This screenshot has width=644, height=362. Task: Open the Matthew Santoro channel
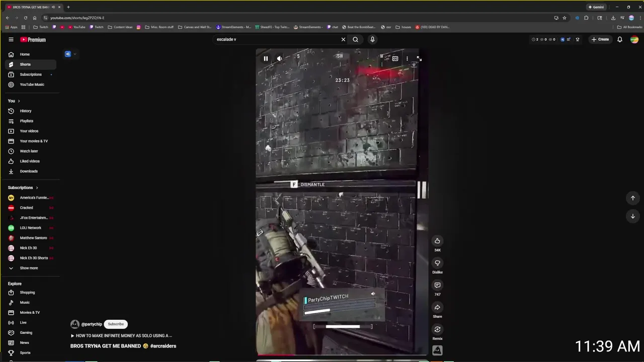pyautogui.click(x=30, y=238)
